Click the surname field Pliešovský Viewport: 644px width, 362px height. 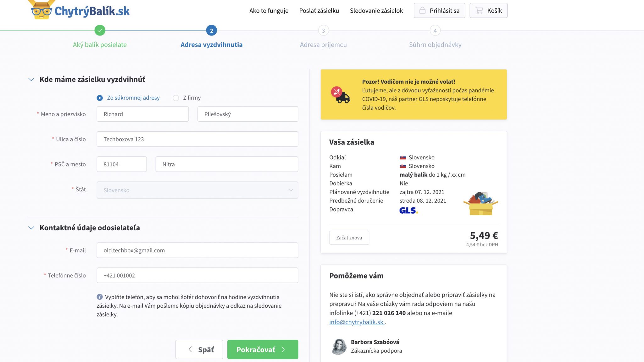tap(247, 114)
